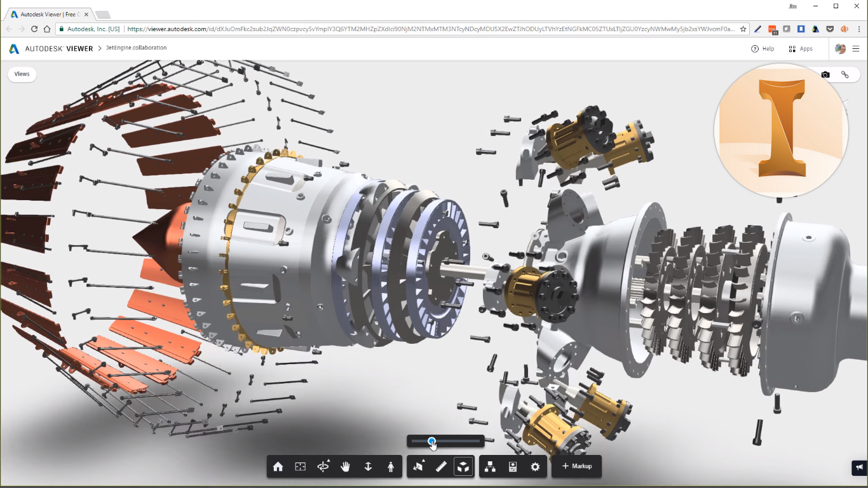Take a screenshot with camera icon
The height and width of the screenshot is (488, 868).
click(x=825, y=74)
